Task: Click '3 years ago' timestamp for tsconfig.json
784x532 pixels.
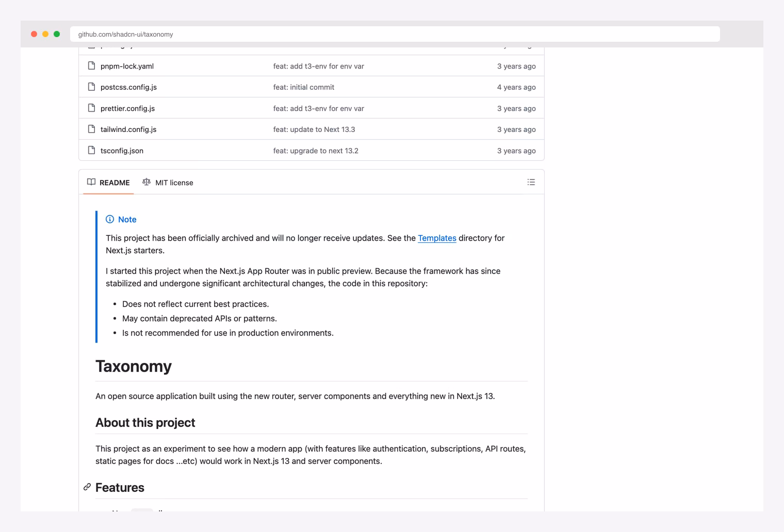Action: click(x=516, y=151)
